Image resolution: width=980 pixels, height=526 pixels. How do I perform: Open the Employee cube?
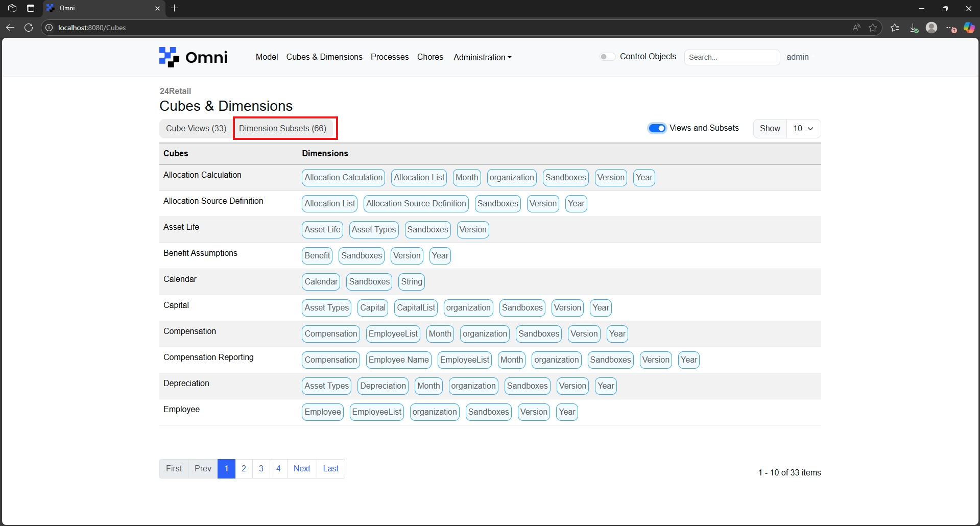point(181,409)
